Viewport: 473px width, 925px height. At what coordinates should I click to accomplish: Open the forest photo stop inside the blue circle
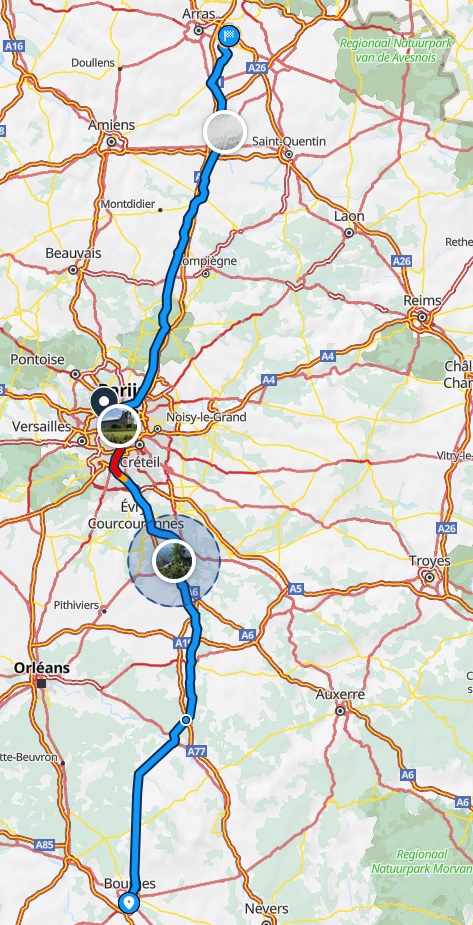coord(174,560)
